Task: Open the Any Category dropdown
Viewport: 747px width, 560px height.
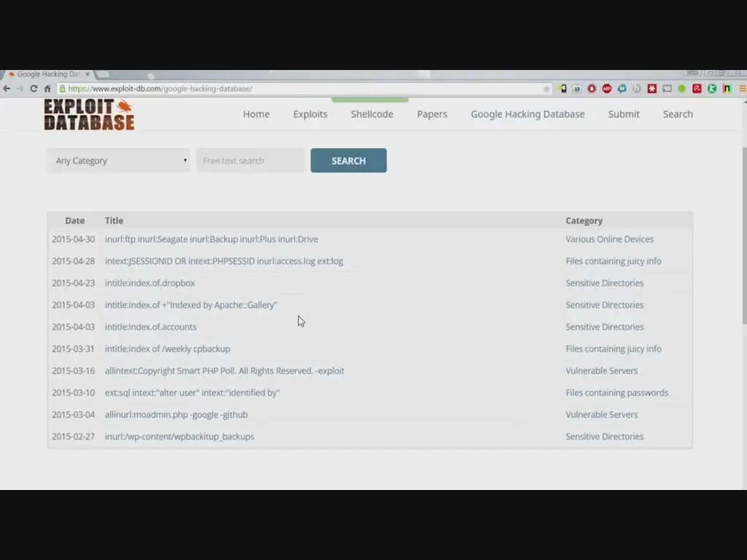Action: pyautogui.click(x=118, y=160)
